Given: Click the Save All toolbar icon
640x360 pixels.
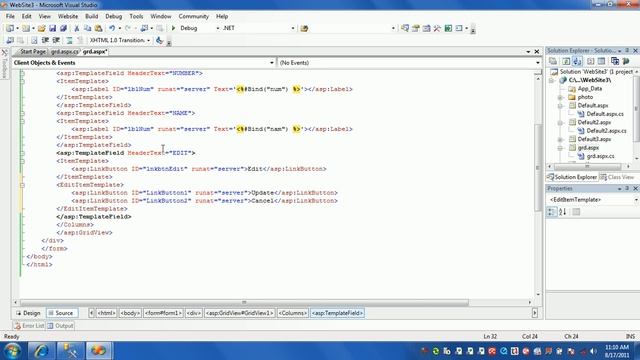Looking at the screenshot, I should [63, 28].
